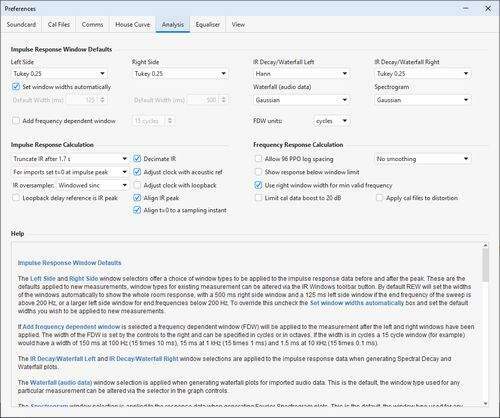This screenshot has height=418, width=500.
Task: Open the Left Side window type dropdown
Action: (59, 74)
